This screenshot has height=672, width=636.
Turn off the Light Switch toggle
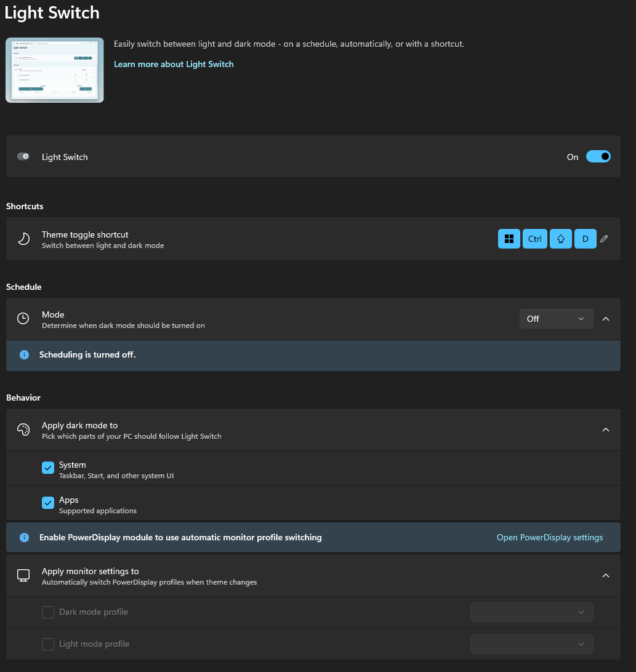click(598, 156)
